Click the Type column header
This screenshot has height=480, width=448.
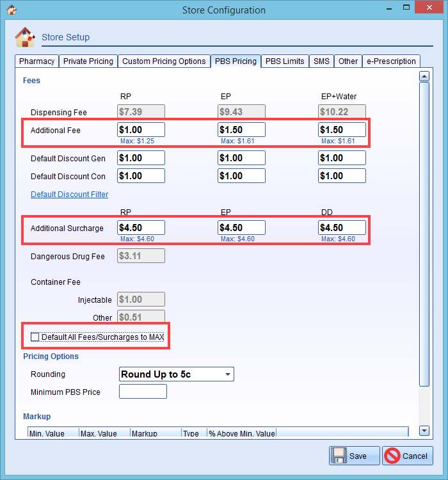tap(194, 433)
